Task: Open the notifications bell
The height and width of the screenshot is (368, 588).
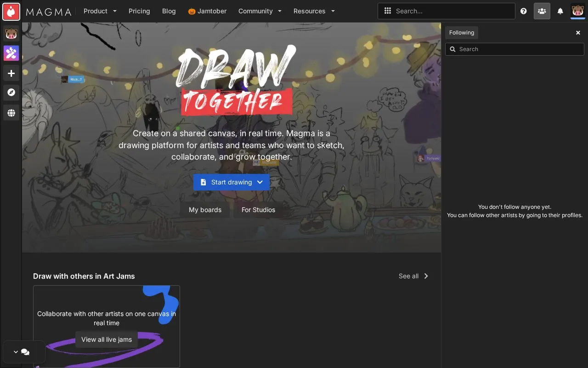Action: [x=560, y=11]
